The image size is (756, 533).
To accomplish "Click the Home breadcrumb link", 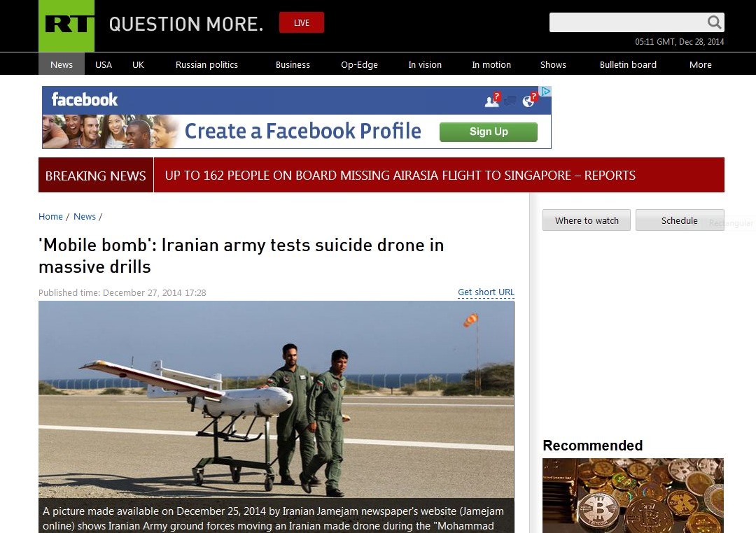I will point(50,216).
